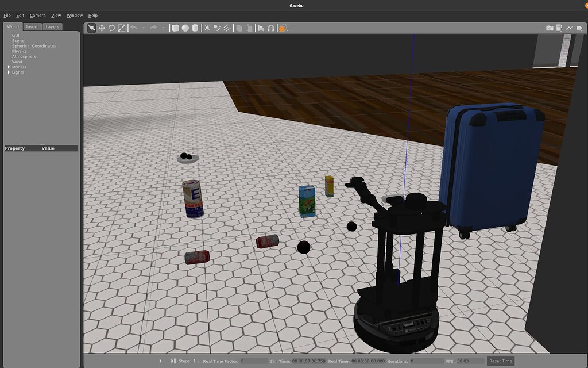Play the paused simulation
588x368 pixels.
click(160, 361)
